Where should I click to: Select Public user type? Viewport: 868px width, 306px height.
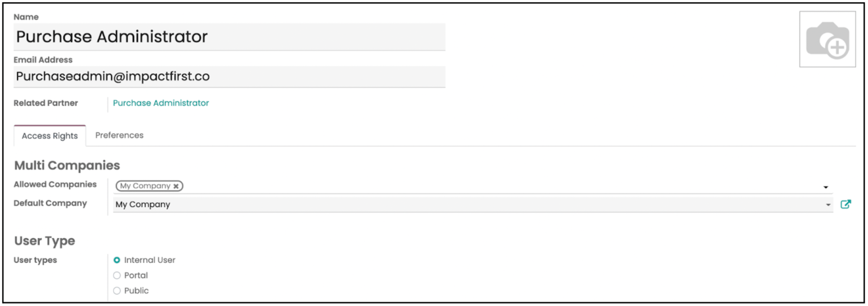tap(117, 291)
